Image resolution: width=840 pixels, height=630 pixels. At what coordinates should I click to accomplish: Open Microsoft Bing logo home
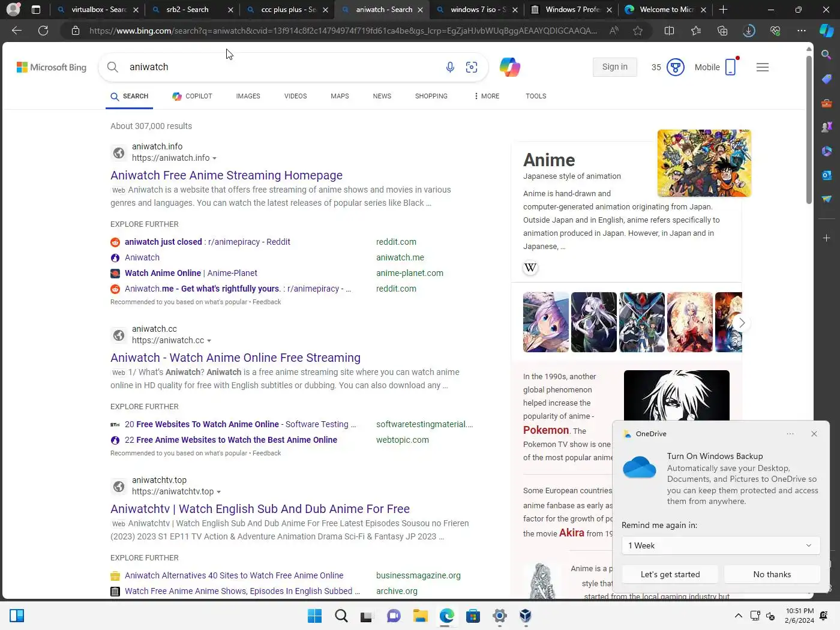pos(52,67)
